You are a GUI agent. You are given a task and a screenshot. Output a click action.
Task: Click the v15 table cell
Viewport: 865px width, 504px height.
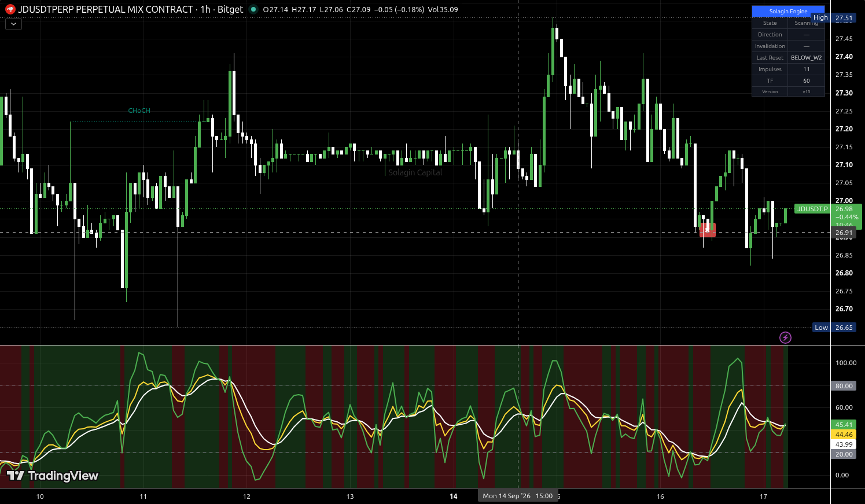pos(806,91)
